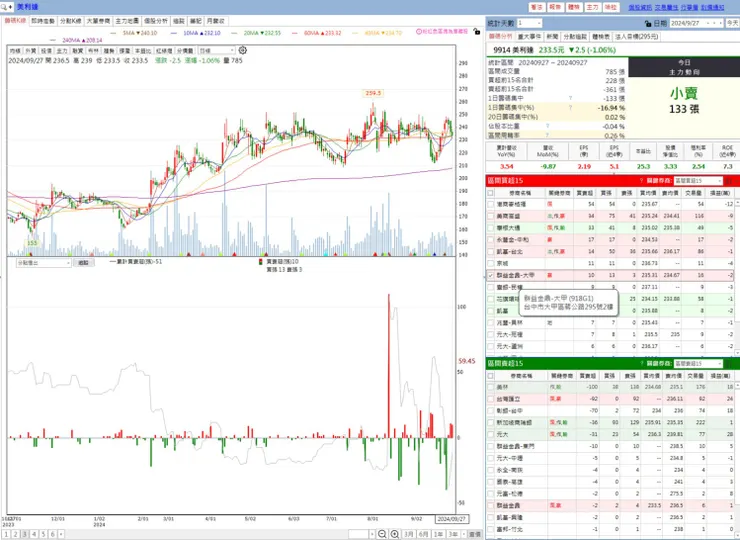Click the 追蹤 button beside 分點進出
This screenshot has width=740, height=540.
(x=84, y=263)
